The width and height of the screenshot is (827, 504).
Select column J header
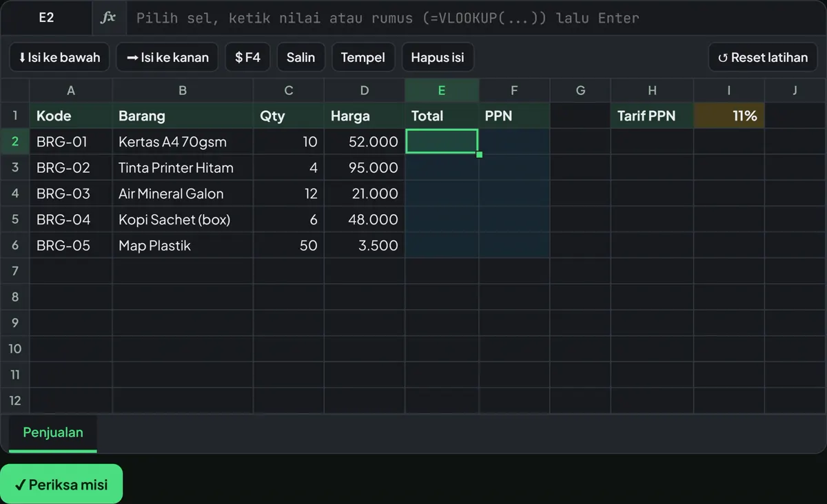(x=795, y=90)
